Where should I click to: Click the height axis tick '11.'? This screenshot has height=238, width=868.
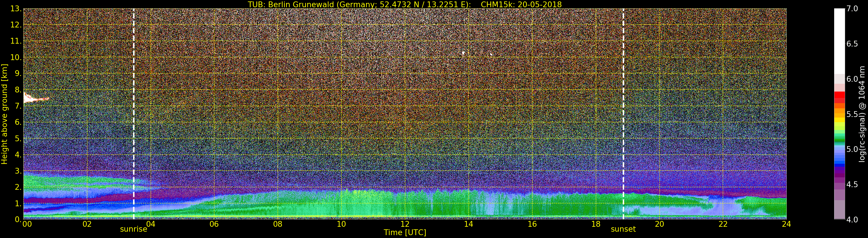click(16, 41)
